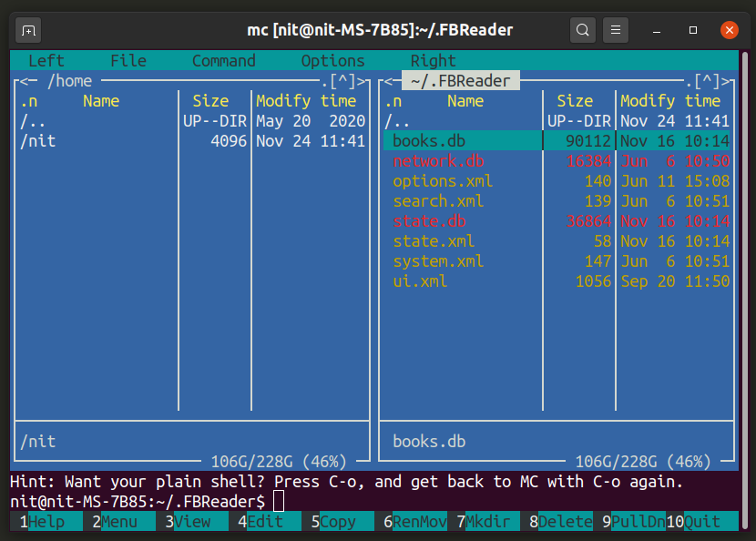Sort right panel by Modify time

[x=670, y=101]
